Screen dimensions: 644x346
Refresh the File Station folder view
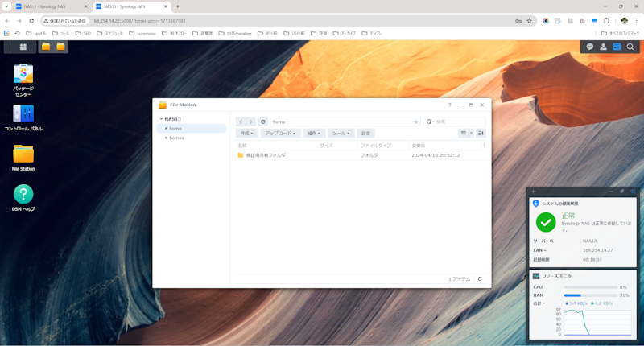pyautogui.click(x=263, y=122)
